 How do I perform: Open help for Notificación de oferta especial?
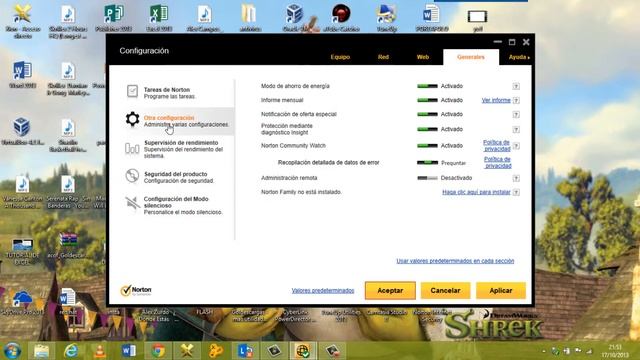pyautogui.click(x=516, y=115)
